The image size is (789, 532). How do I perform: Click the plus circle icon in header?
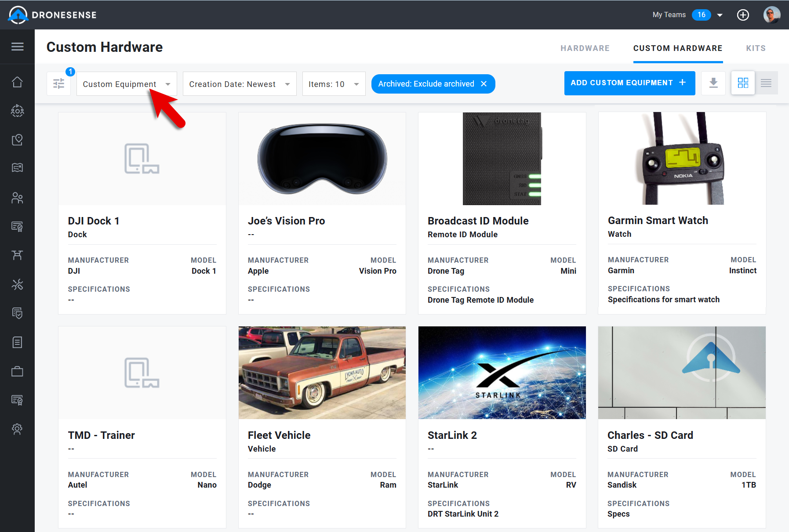tap(743, 15)
